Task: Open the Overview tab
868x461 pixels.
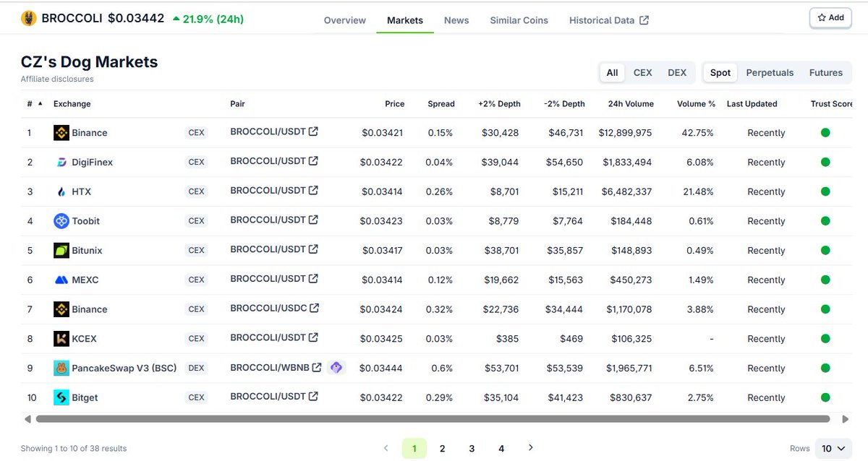Action: (x=345, y=20)
